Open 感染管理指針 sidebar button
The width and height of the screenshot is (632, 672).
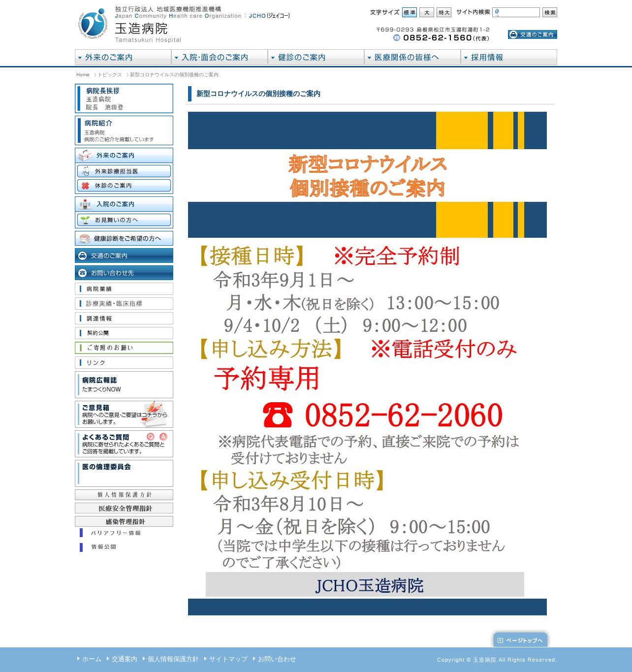coord(124,521)
